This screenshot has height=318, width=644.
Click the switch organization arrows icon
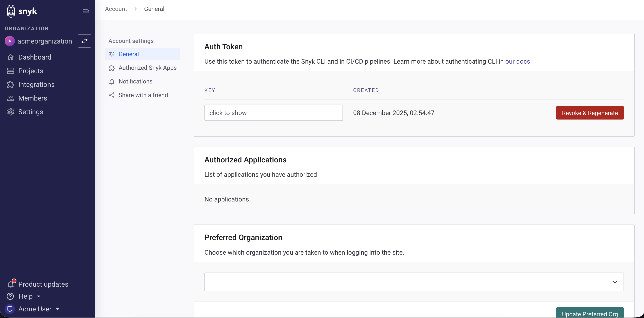point(84,41)
